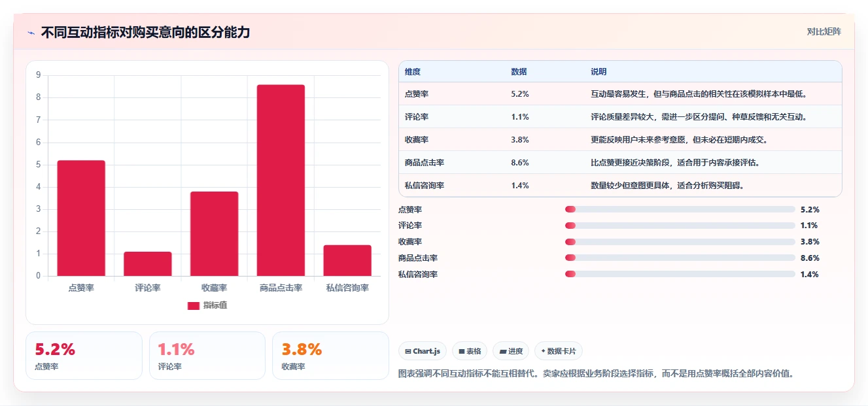Click the 1.4% value beside progress bars
Image resolution: width=868 pixels, height=406 pixels.
click(x=809, y=275)
